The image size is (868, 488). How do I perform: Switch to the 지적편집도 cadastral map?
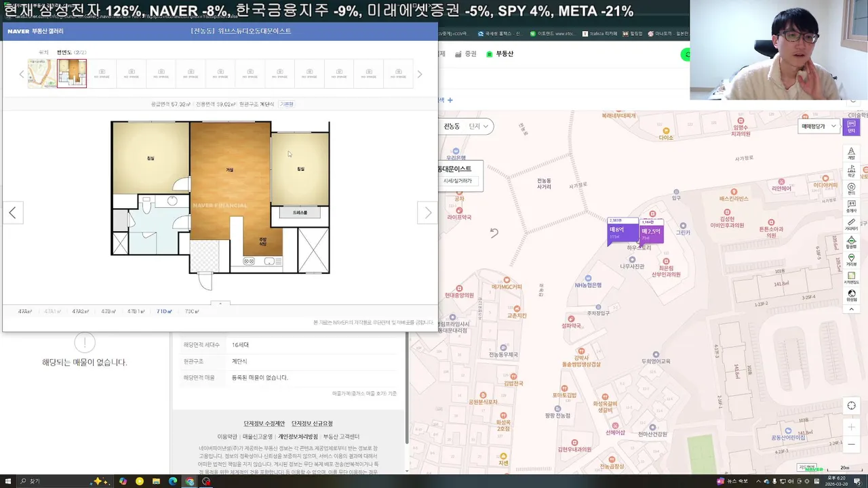pyautogui.click(x=851, y=278)
